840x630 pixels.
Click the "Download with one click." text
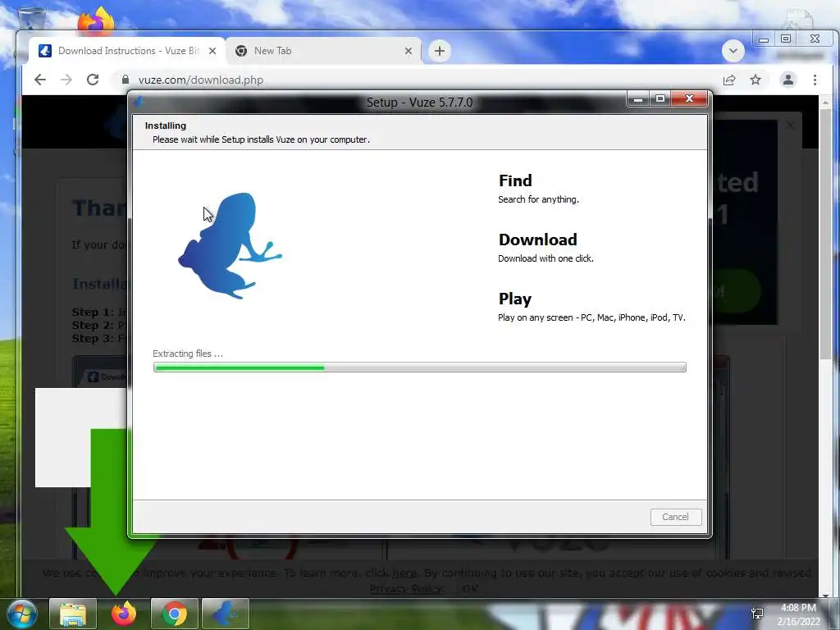(x=546, y=258)
